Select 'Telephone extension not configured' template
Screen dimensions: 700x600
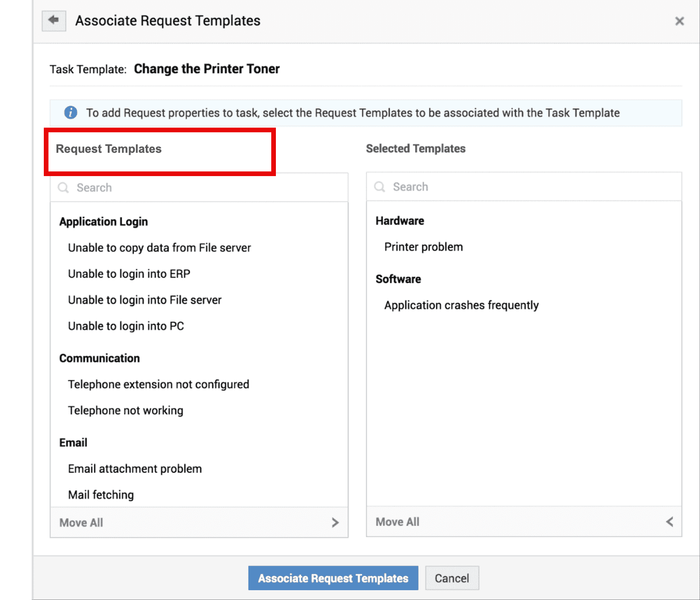point(158,384)
